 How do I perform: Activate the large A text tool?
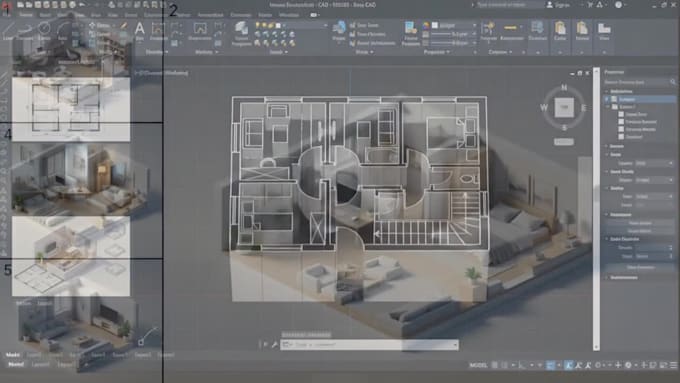pos(140,29)
